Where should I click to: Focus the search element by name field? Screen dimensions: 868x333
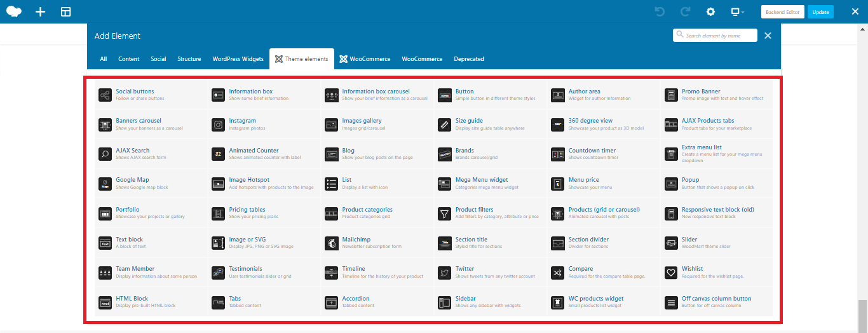pos(715,36)
